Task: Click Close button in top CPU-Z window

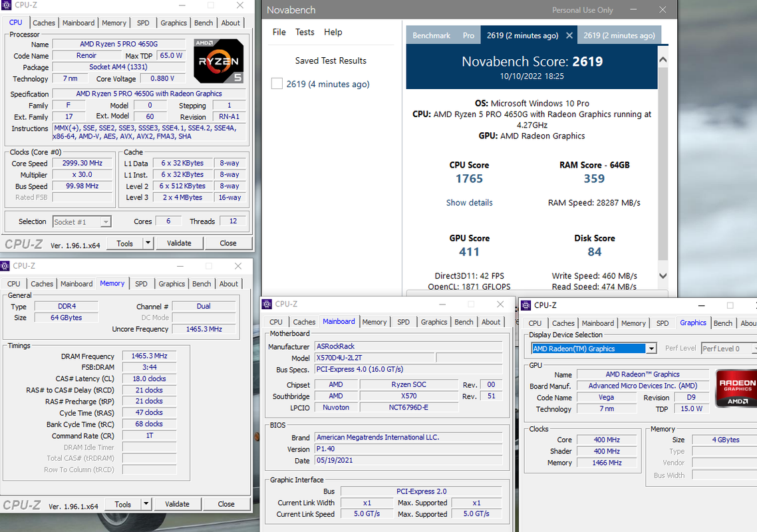Action: (228, 243)
